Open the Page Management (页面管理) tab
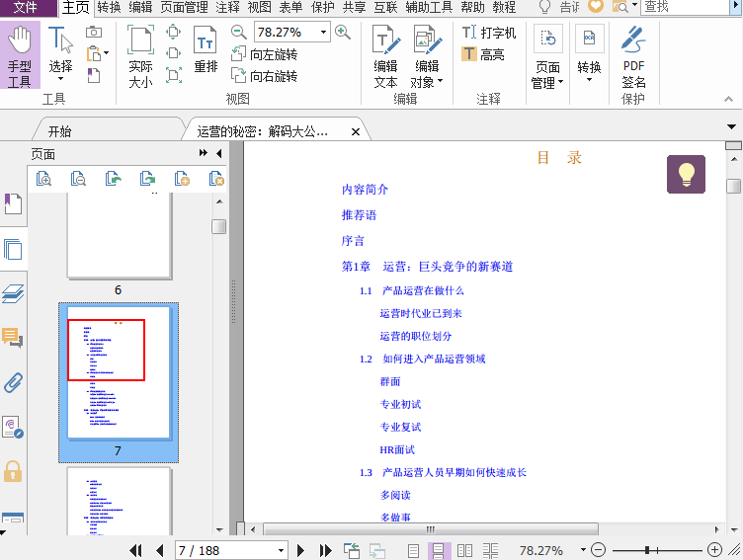 pos(184,7)
